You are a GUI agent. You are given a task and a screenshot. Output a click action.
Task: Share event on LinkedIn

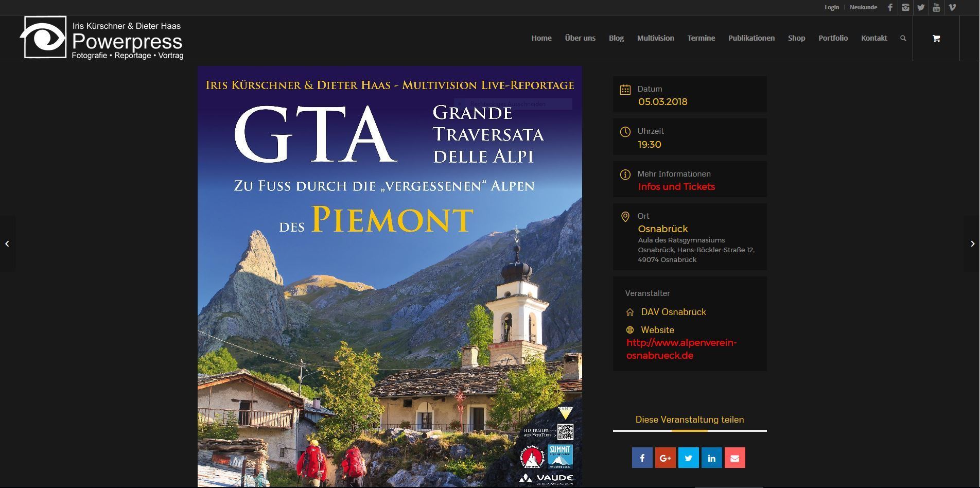711,458
